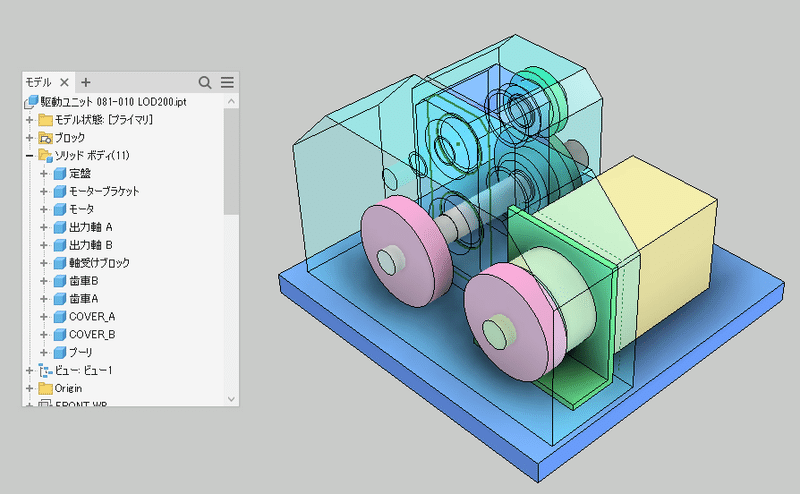Select the 定盤 tree label
Image resolution: width=800 pixels, height=494 pixels.
point(80,174)
